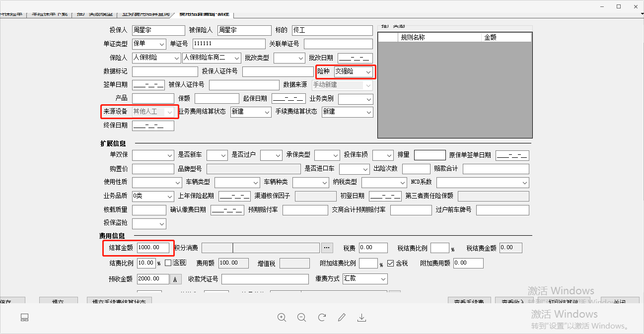This screenshot has width=644, height=334.
Task: Open the 单证类型 dropdown showing 保单
Action: coord(149,44)
